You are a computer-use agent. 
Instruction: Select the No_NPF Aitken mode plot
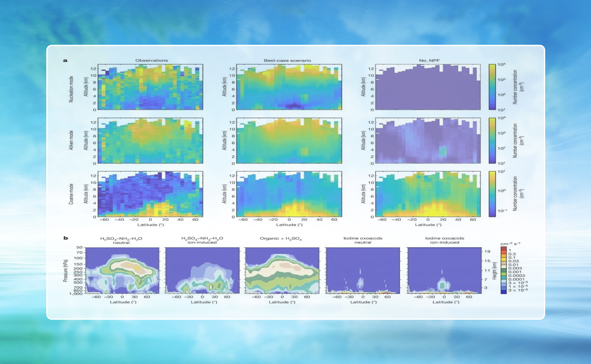tap(427, 140)
